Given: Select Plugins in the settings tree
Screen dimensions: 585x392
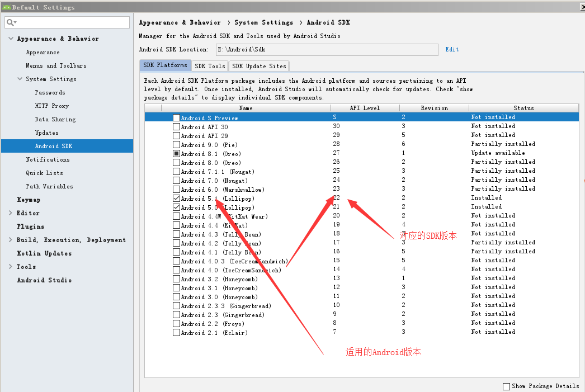Looking at the screenshot, I should tap(31, 227).
